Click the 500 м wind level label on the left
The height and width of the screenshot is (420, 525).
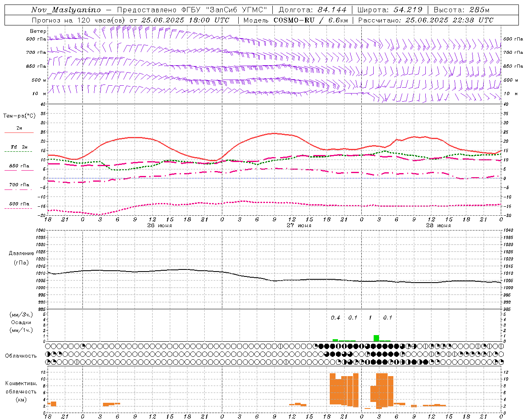[39, 80]
